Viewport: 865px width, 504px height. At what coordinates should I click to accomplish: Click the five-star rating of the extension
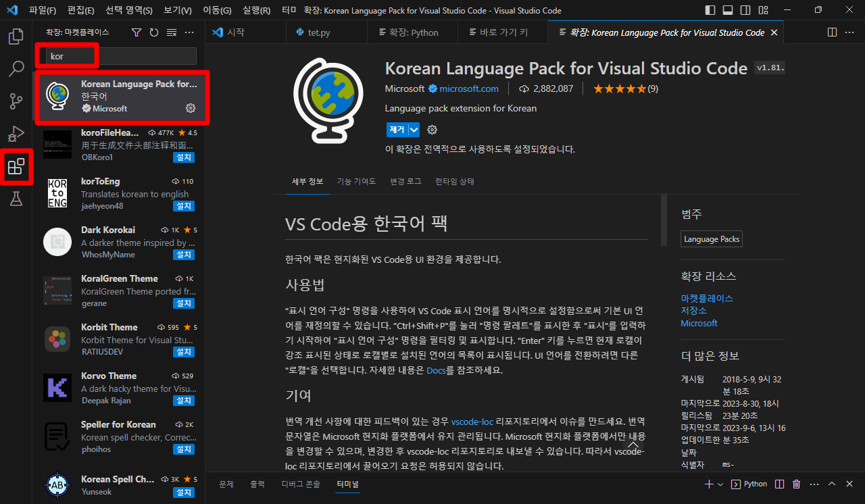(x=620, y=89)
